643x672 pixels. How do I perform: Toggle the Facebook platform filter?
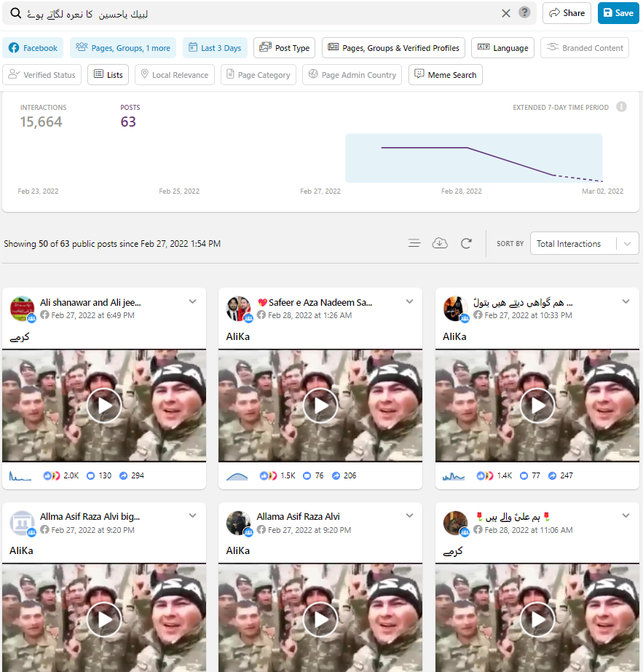click(33, 48)
